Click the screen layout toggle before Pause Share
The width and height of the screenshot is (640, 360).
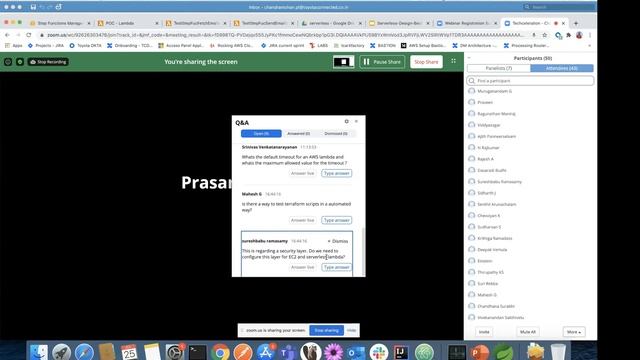[343, 62]
